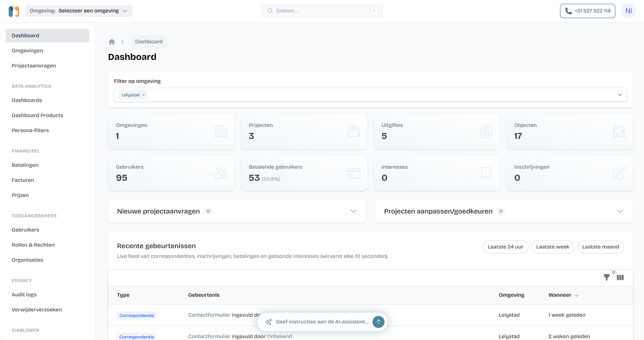Open the table columns toggle icon
644x340 pixels.
tap(620, 277)
